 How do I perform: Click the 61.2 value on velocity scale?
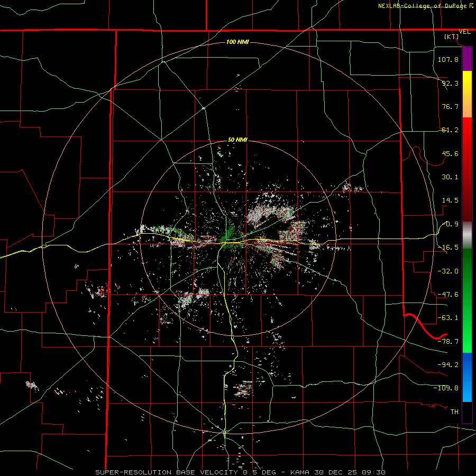pyautogui.click(x=450, y=130)
